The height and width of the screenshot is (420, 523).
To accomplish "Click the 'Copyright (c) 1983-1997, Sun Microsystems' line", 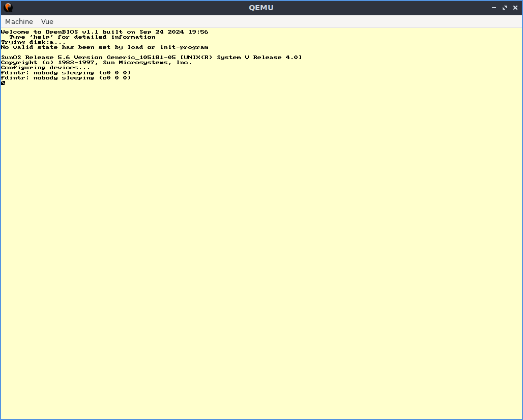I will coord(96,63).
